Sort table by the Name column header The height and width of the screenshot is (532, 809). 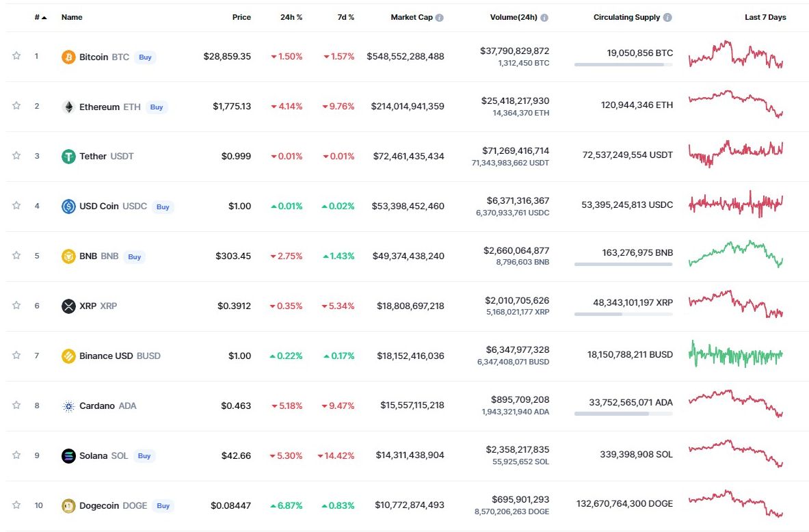(x=72, y=18)
